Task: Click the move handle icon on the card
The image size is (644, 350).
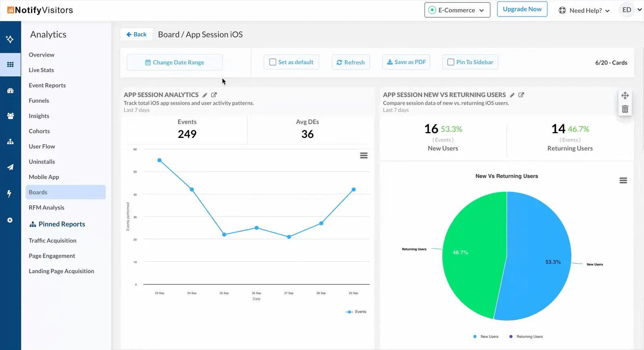Action: click(x=625, y=96)
